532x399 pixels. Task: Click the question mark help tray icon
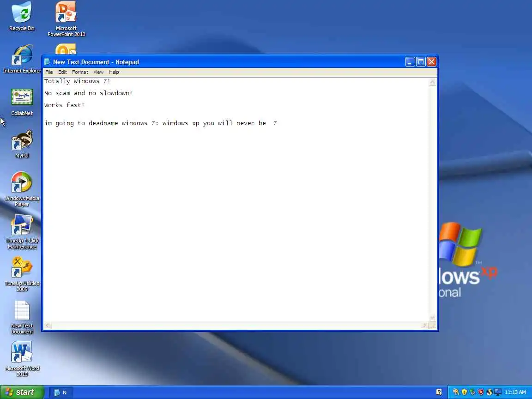point(439,392)
